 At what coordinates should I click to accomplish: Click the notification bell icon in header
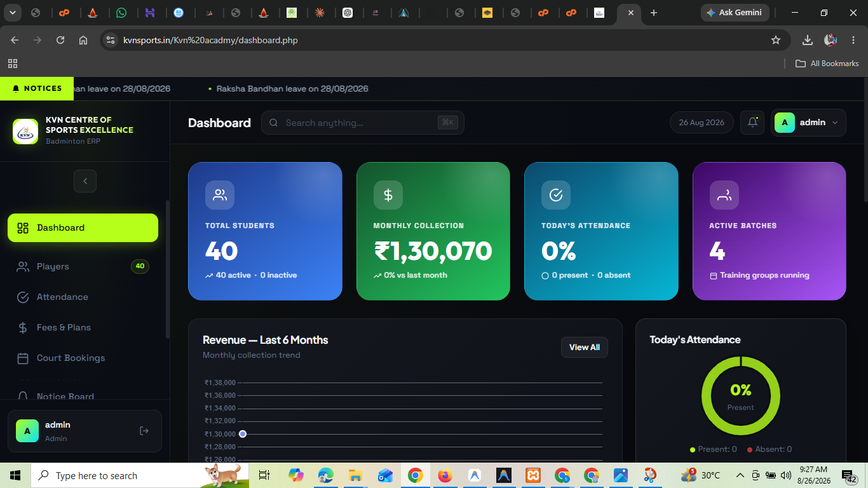pos(752,123)
